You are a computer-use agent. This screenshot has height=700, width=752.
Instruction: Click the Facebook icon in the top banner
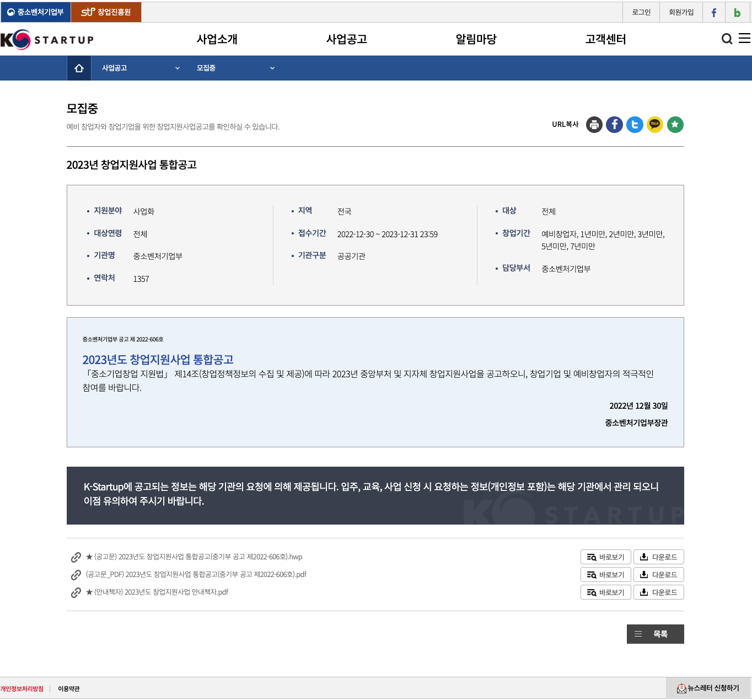713,12
